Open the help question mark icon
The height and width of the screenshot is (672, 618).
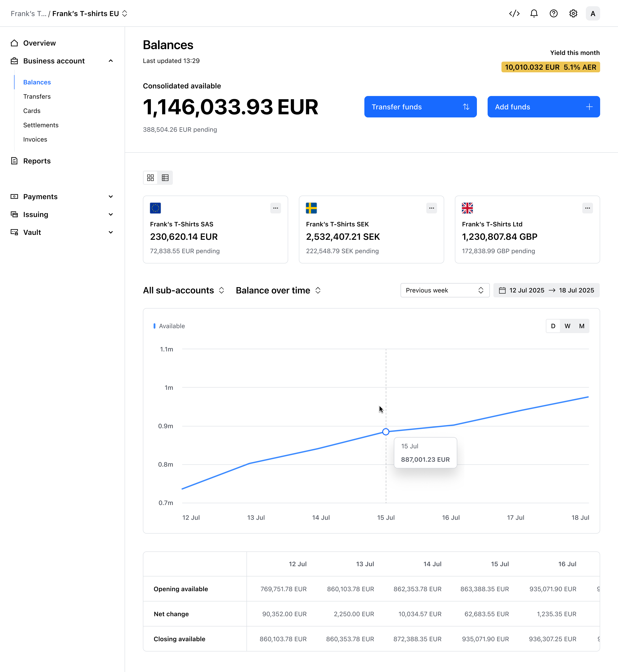pyautogui.click(x=553, y=13)
